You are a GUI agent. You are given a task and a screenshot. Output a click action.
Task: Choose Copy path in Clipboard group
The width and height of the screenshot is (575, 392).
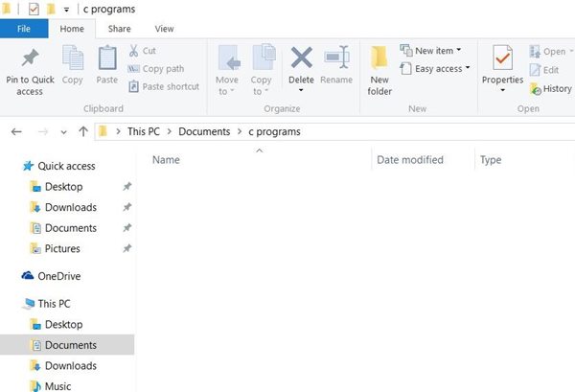point(156,69)
